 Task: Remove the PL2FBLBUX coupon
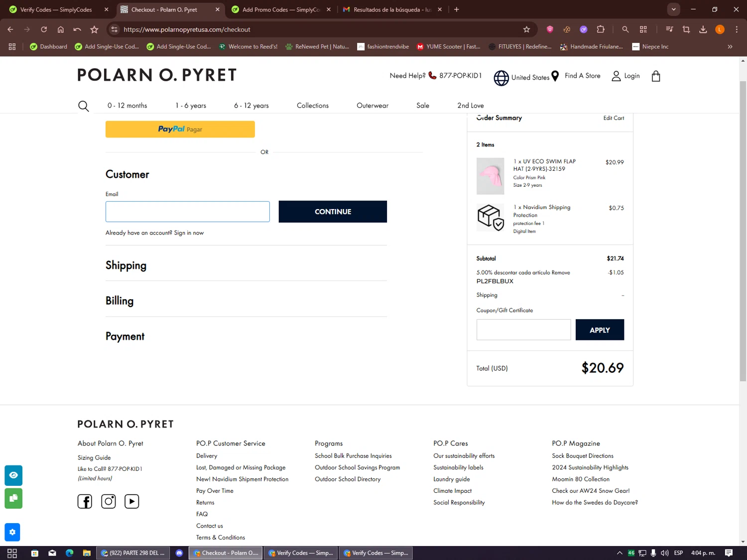click(561, 273)
